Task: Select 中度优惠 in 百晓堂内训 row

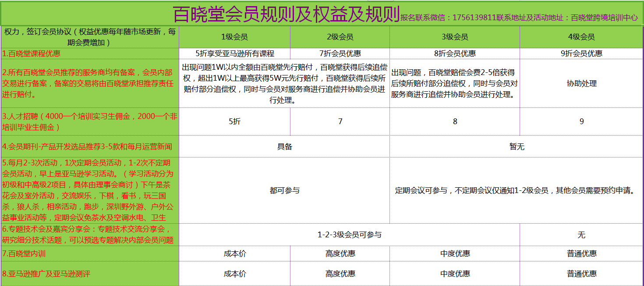Action: coord(455,254)
